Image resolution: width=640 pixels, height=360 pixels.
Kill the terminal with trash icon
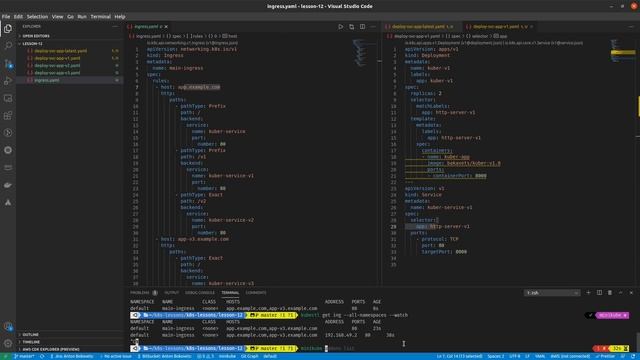pyautogui.click(x=610, y=293)
